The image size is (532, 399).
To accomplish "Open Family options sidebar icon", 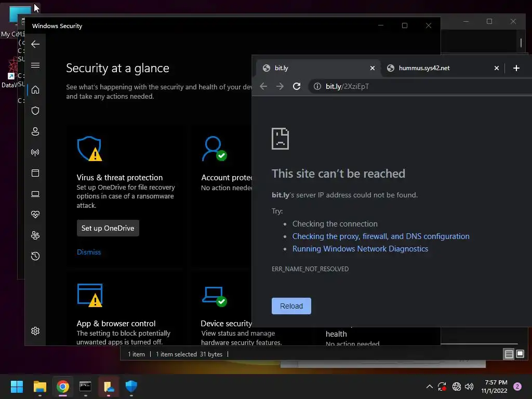I will coord(35,235).
